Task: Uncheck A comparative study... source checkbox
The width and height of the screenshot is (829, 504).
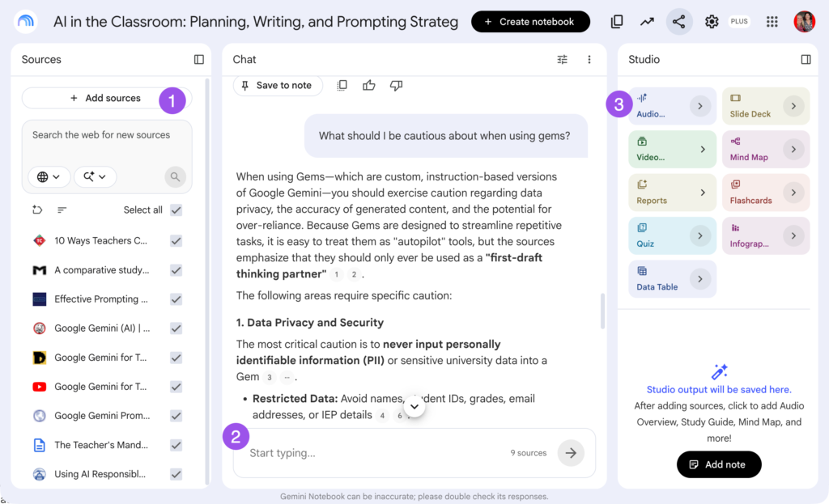Action: [176, 270]
